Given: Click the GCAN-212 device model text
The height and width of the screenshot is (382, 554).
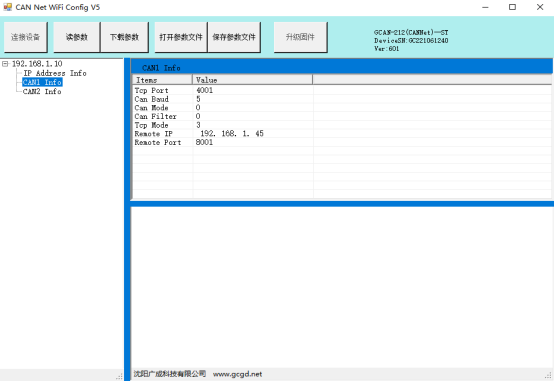Looking at the screenshot, I should coord(411,32).
